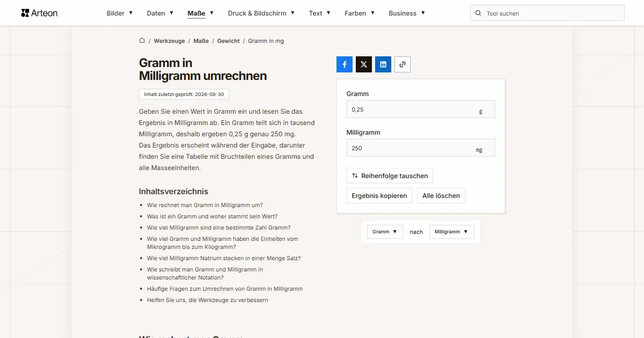This screenshot has height=338, width=644.
Task: Open the Daten menu
Action: [160, 13]
